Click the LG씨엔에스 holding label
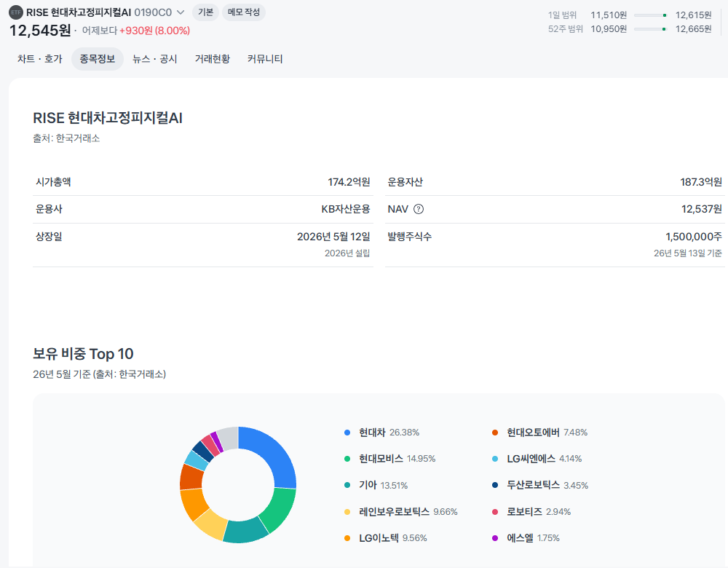The width and height of the screenshot is (728, 568). pyautogui.click(x=531, y=459)
